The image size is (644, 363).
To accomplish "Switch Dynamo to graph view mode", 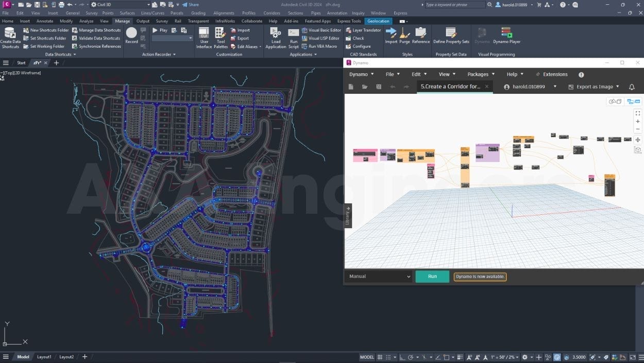I will pos(633,101).
